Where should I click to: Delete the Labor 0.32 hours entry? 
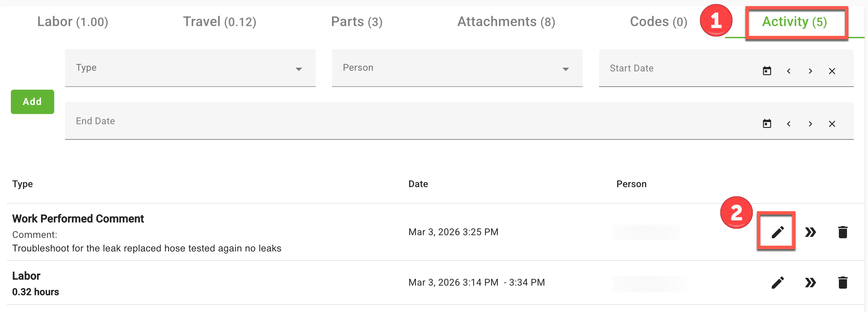(x=843, y=283)
